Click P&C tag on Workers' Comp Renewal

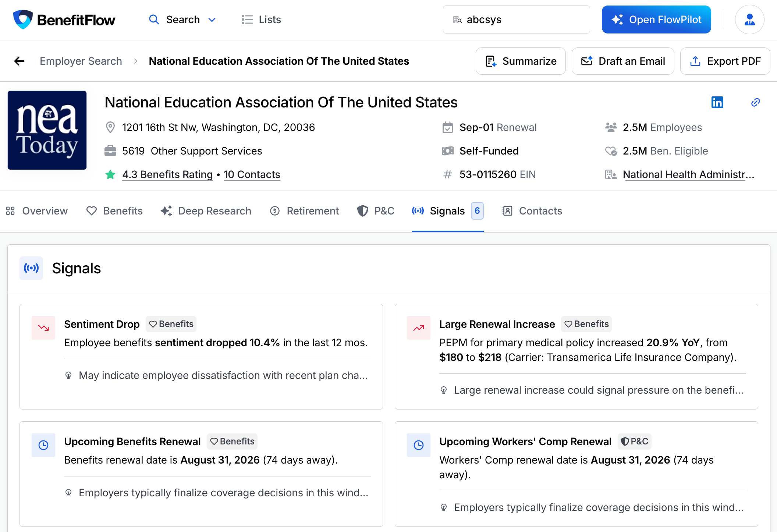635,441
